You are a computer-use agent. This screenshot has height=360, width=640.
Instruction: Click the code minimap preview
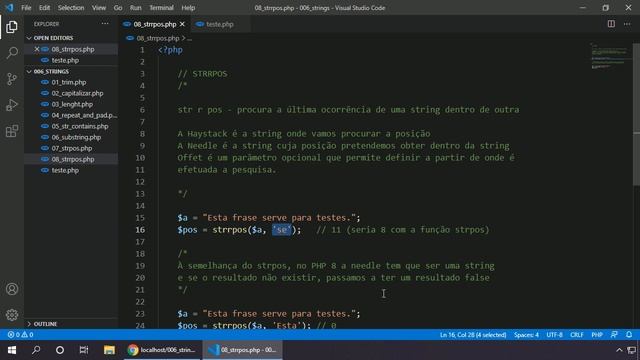pyautogui.click(x=609, y=56)
